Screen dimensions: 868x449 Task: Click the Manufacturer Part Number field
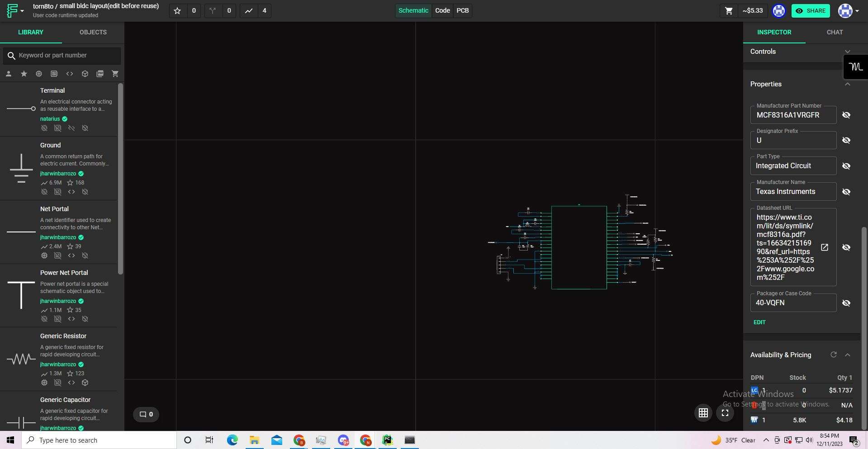point(793,115)
